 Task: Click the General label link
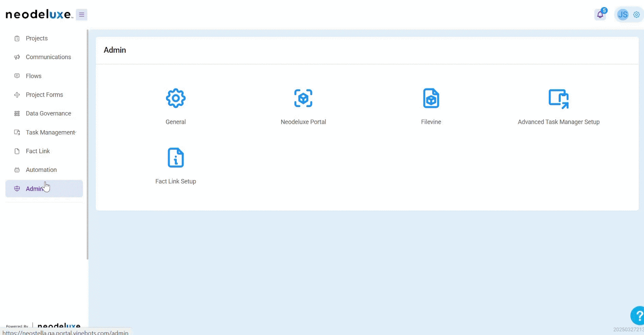pos(175,122)
